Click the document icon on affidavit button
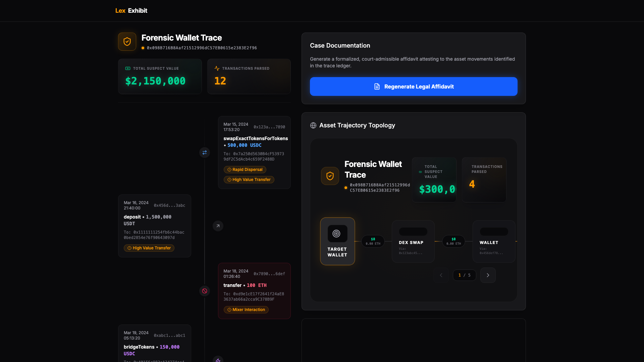The image size is (644, 362). pyautogui.click(x=377, y=86)
